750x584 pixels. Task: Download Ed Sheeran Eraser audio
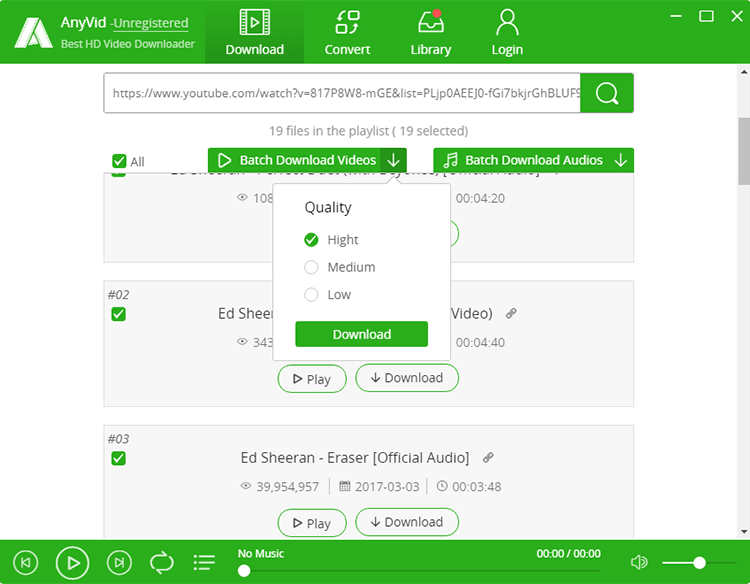tap(407, 522)
